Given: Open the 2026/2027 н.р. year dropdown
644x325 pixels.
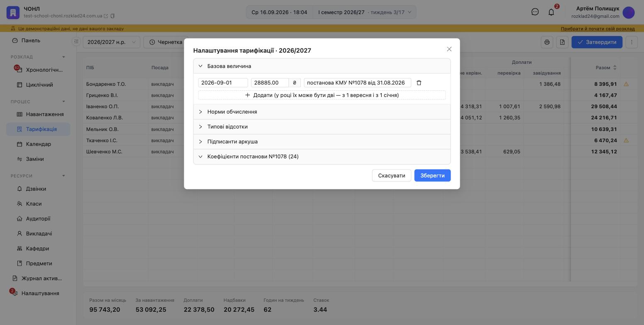Looking at the screenshot, I should 112,42.
